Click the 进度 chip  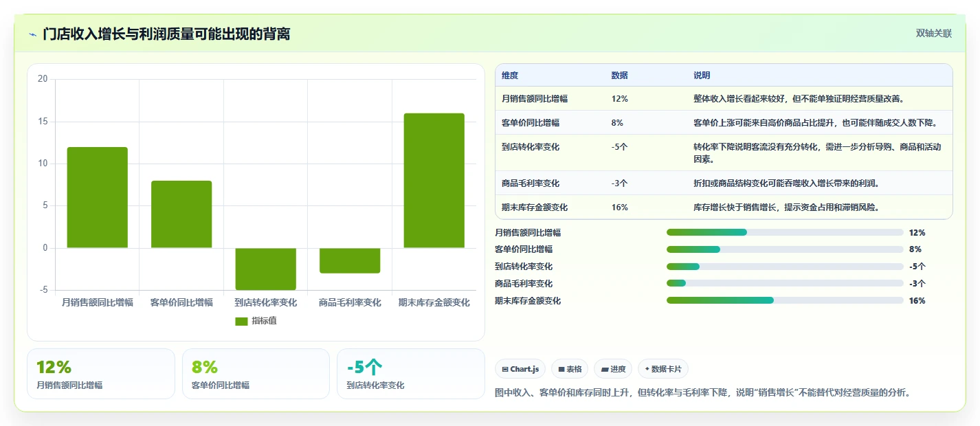click(x=613, y=369)
